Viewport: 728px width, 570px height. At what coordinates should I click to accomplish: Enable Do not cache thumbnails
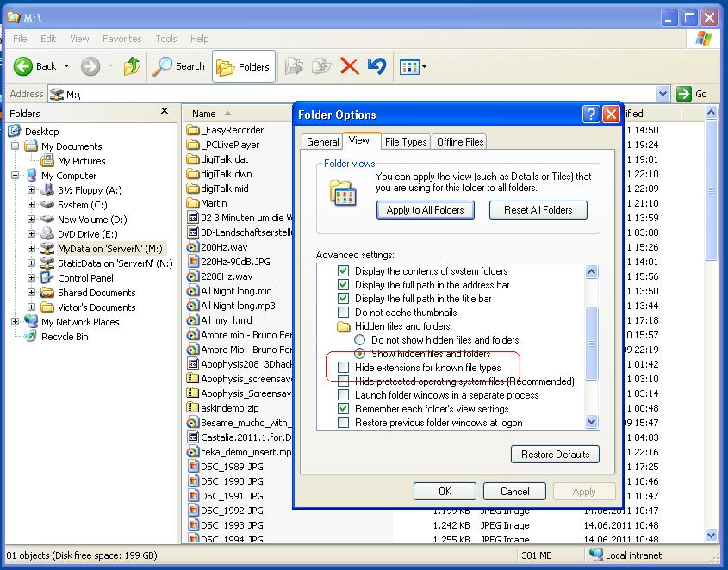tap(343, 312)
